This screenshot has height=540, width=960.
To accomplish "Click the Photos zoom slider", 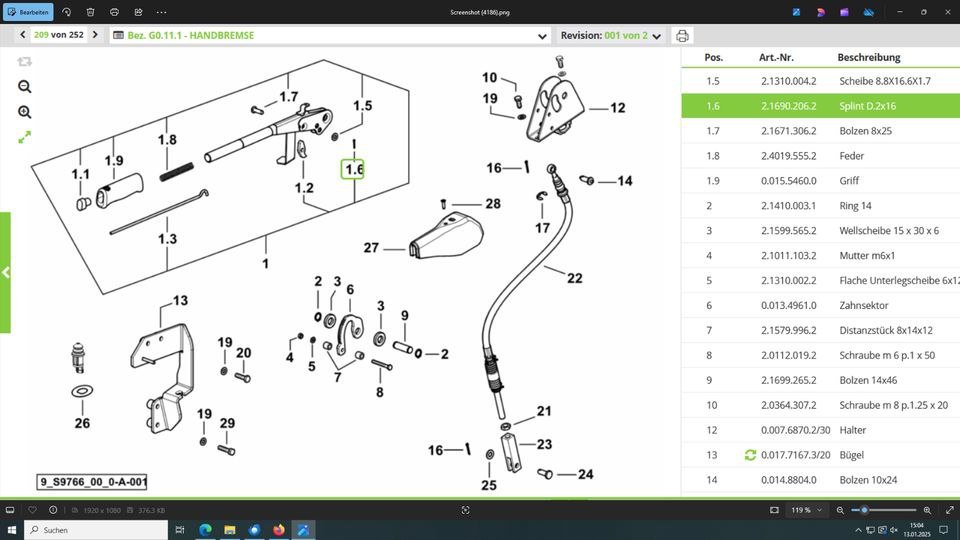I will (x=886, y=510).
